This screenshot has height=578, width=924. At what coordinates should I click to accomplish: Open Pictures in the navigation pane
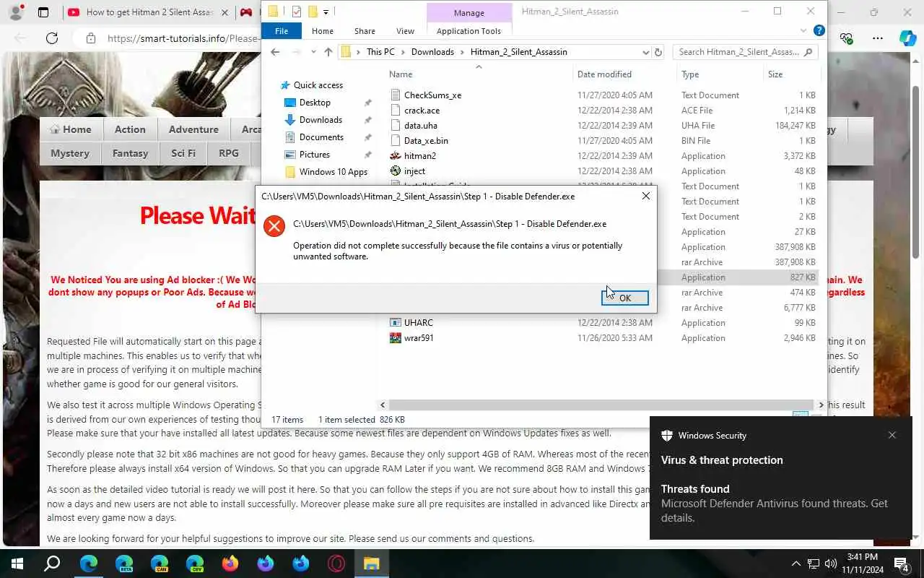click(x=315, y=155)
